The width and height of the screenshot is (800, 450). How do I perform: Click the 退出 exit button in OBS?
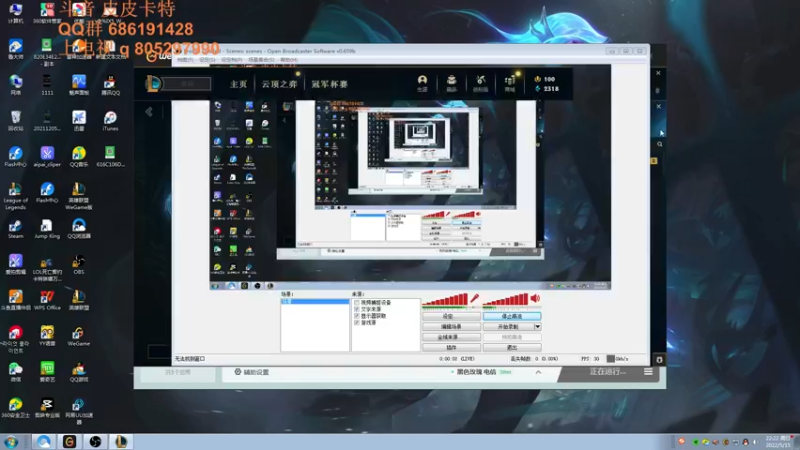click(512, 347)
